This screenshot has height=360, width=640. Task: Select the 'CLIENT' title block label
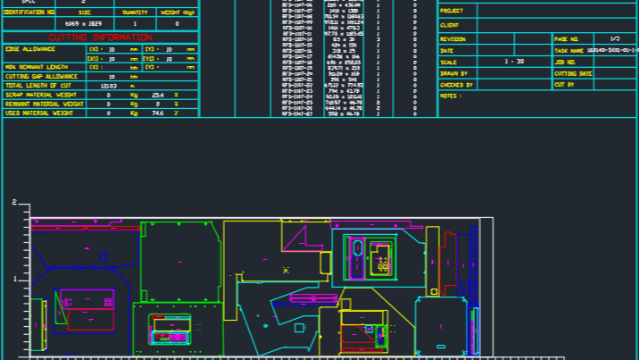coord(450,25)
